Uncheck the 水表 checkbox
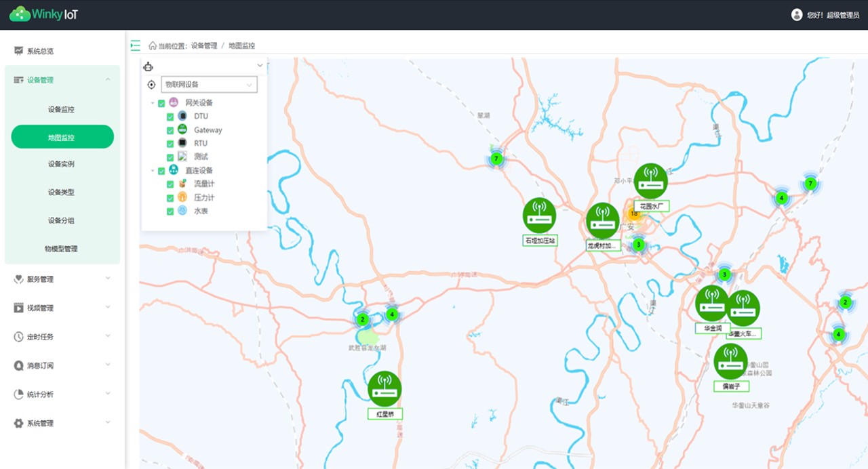Viewport: 868px width, 469px height. coord(170,211)
